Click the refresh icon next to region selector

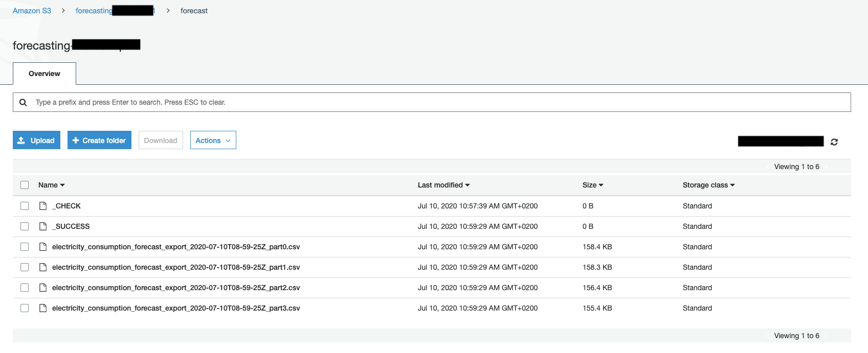coord(834,142)
